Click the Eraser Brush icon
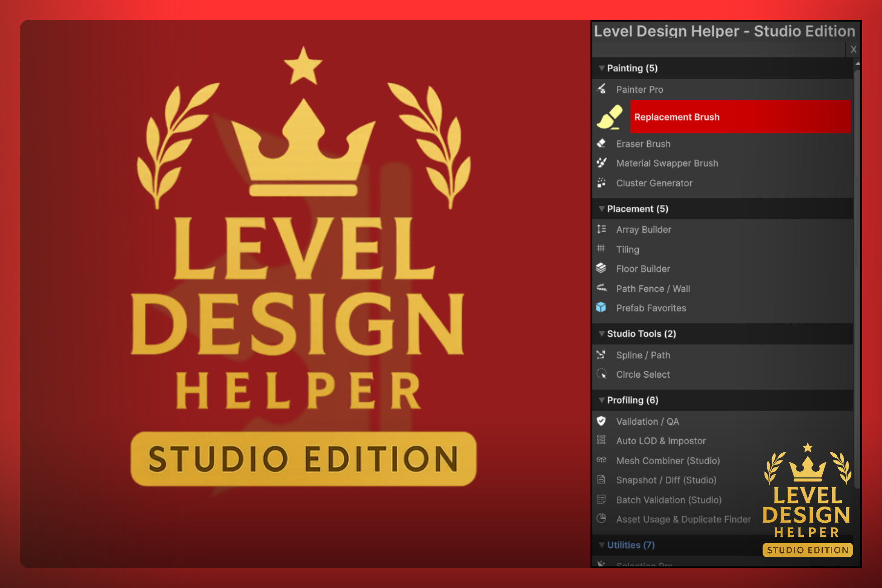 (x=602, y=143)
